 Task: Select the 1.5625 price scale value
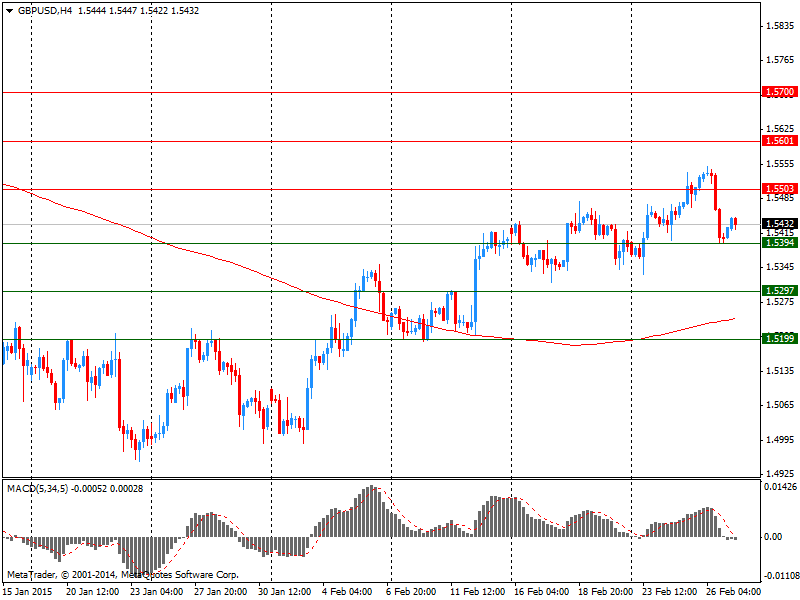(x=781, y=129)
